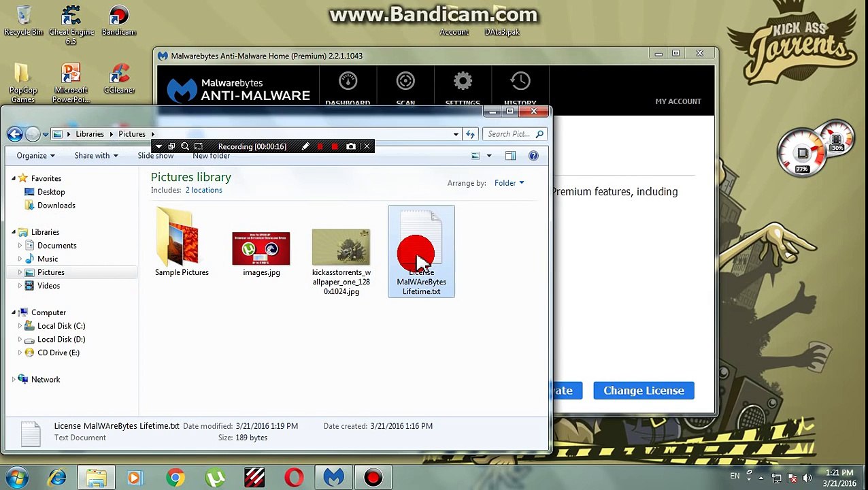Open the Malwarebytes Dashboard tab
This screenshot has height=490, width=868.
pos(348,88)
